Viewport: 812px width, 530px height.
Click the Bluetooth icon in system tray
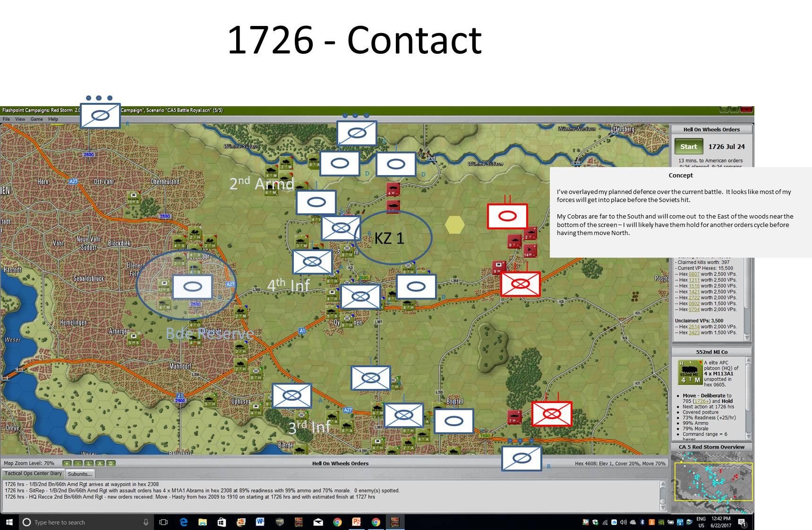[x=642, y=522]
